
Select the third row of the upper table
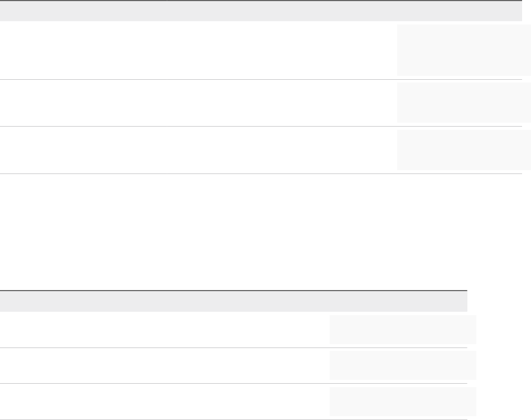click(x=261, y=150)
